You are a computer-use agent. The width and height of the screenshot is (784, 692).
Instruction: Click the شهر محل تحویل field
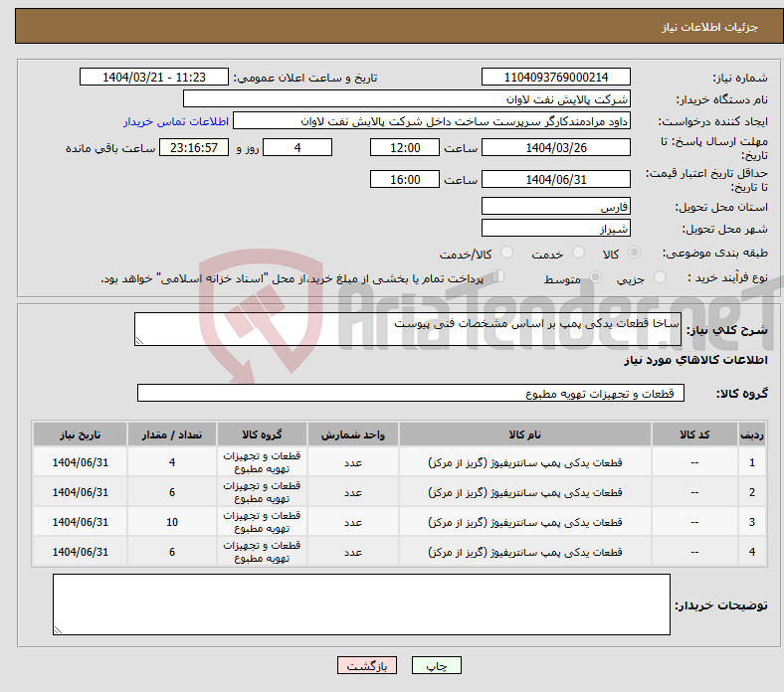(555, 229)
